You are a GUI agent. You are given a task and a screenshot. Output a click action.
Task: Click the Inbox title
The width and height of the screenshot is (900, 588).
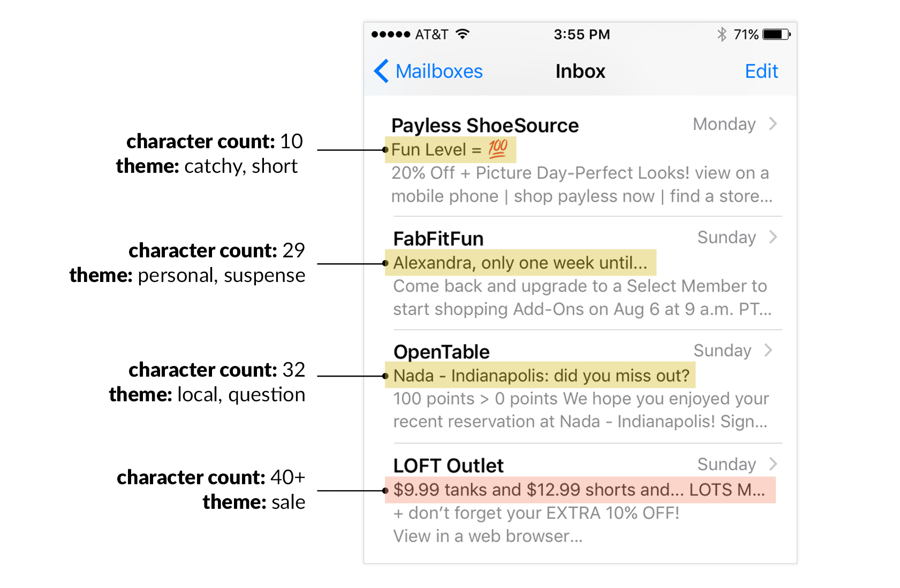580,71
